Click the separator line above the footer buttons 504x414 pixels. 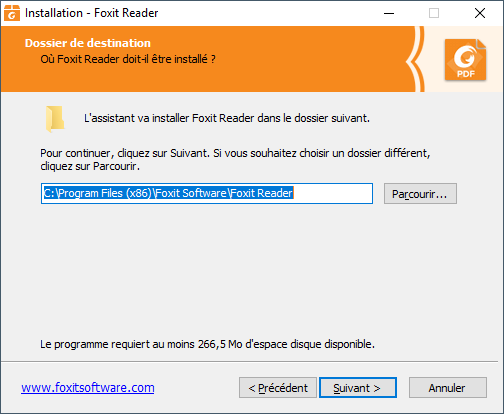249,361
